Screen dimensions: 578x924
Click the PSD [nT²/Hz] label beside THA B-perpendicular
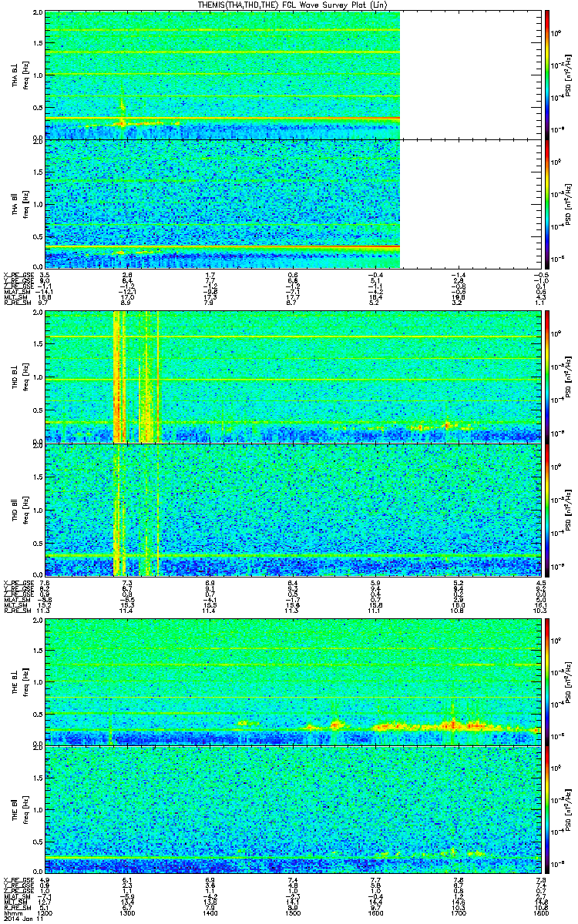coord(570,75)
